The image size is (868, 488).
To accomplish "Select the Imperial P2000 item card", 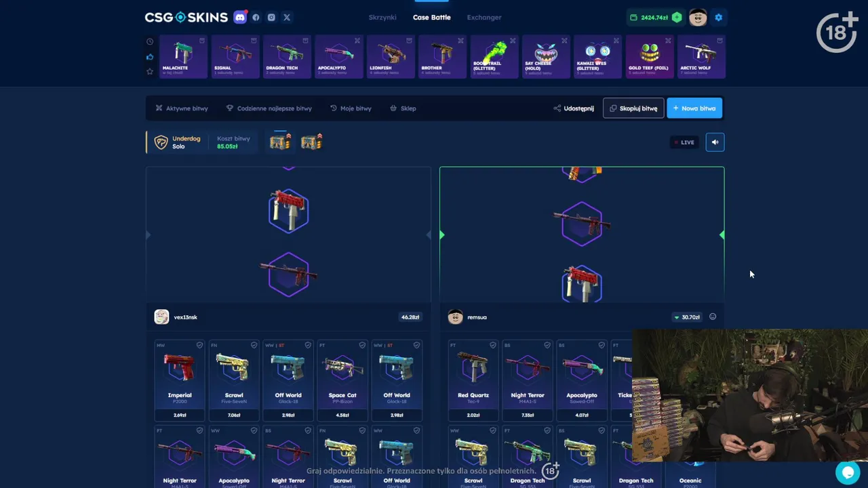I will pos(180,380).
